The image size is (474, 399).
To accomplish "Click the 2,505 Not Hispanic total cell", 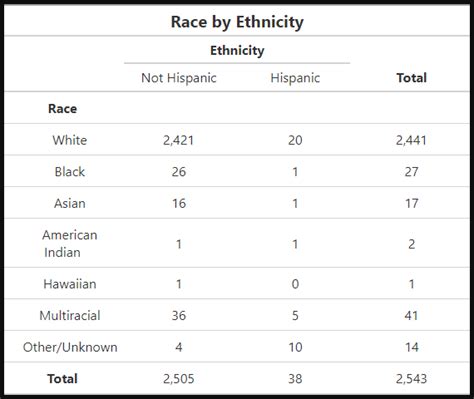I will coord(178,379).
